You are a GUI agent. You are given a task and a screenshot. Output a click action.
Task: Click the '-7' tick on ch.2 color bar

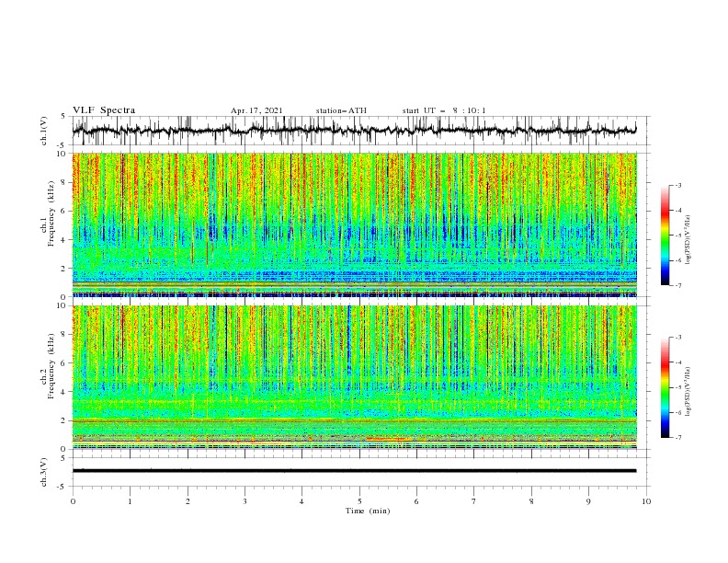tap(677, 437)
